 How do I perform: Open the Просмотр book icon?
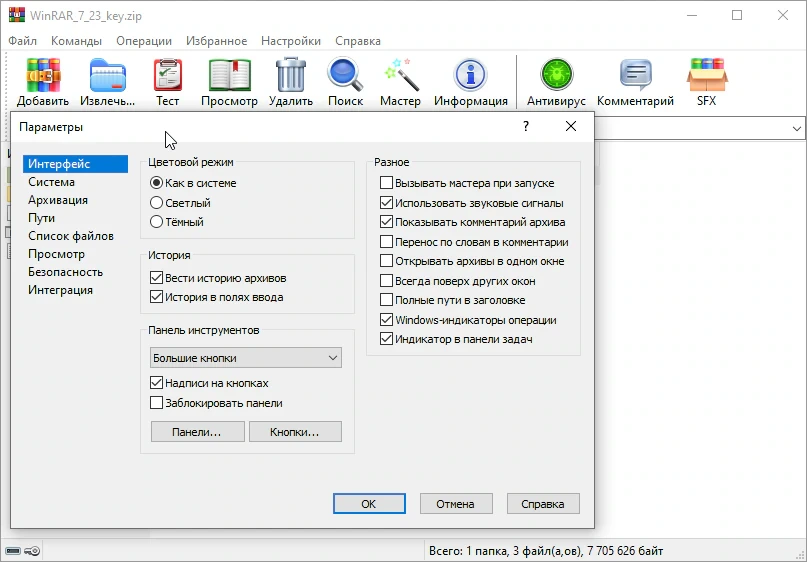pyautogui.click(x=230, y=75)
